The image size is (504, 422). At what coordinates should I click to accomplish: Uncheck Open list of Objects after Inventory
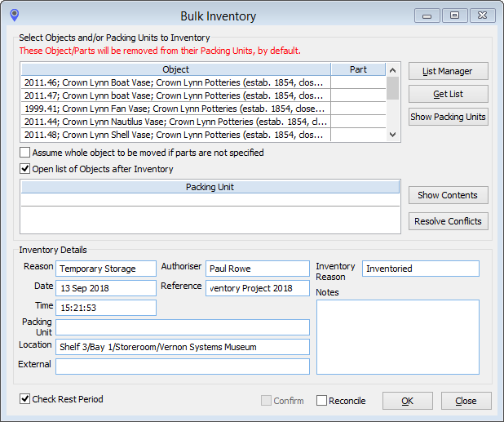click(x=24, y=169)
